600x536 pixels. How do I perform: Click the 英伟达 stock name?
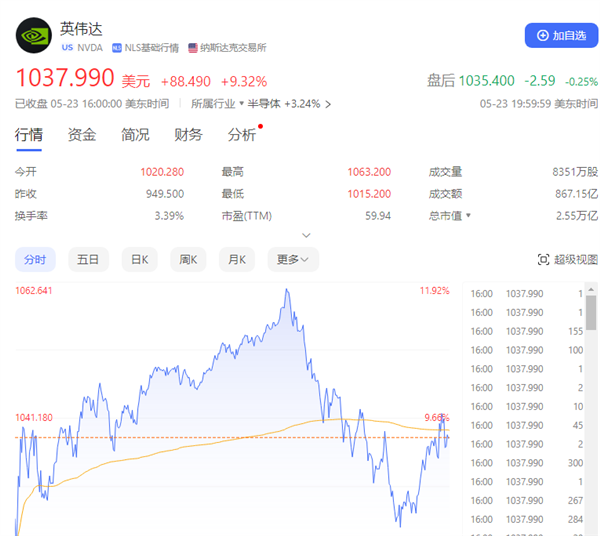pos(81,29)
